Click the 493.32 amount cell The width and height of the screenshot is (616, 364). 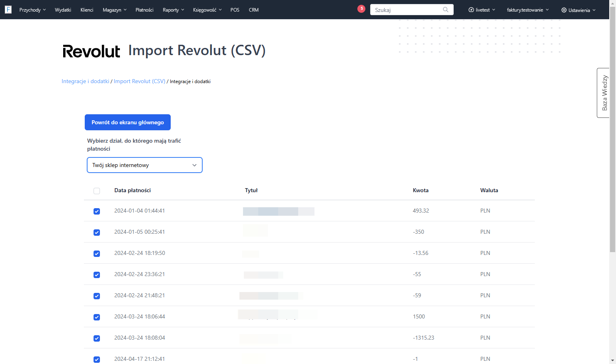421,211
